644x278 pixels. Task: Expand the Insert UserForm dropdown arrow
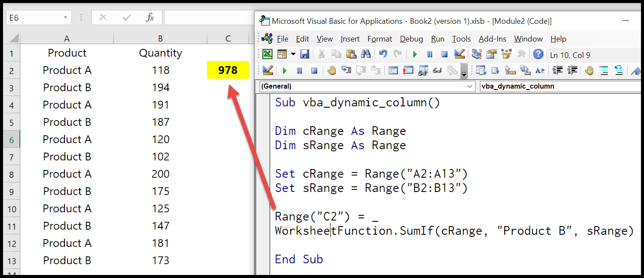(293, 54)
